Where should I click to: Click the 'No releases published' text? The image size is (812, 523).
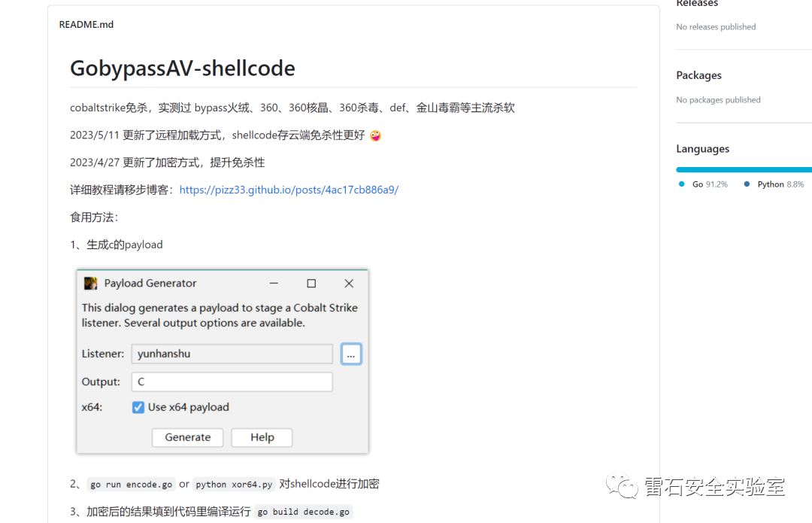tap(716, 27)
